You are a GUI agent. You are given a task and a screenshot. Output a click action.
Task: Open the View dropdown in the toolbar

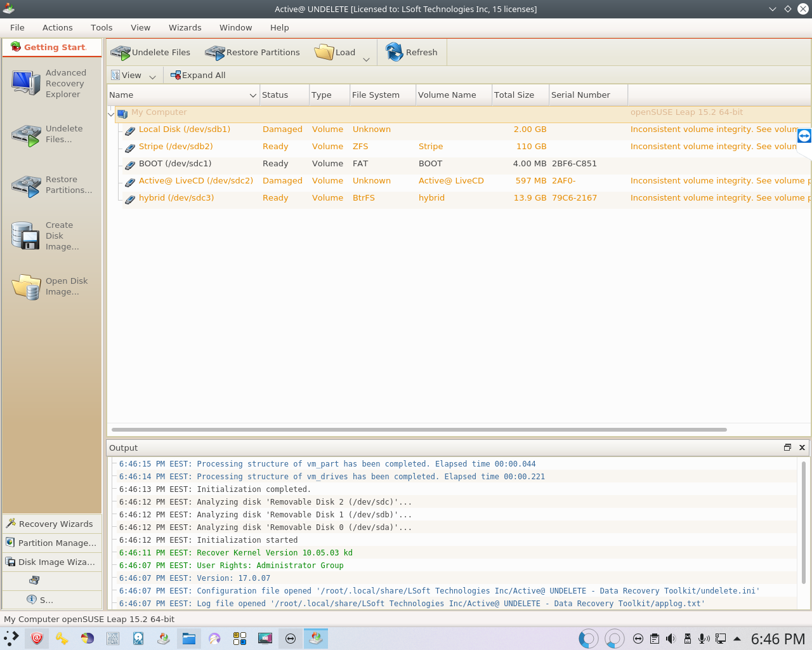133,75
